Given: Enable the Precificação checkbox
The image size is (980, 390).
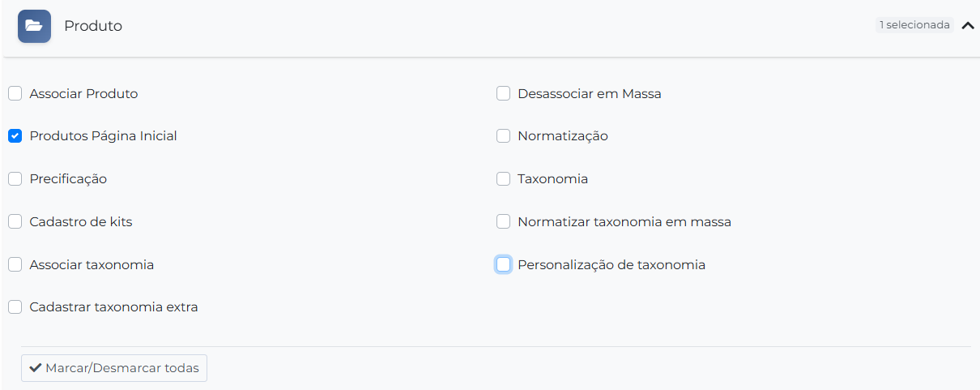Looking at the screenshot, I should tap(15, 178).
